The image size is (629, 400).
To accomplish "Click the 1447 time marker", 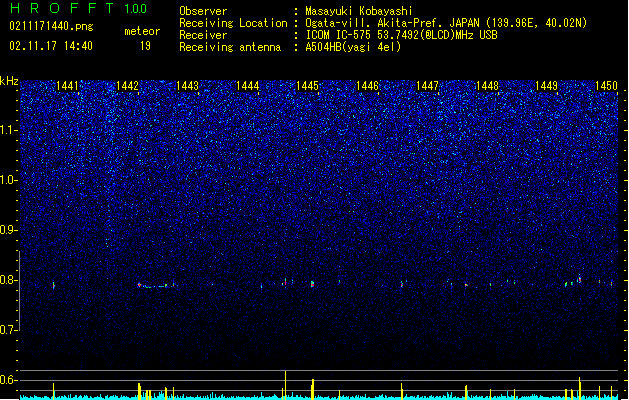I will click(427, 86).
